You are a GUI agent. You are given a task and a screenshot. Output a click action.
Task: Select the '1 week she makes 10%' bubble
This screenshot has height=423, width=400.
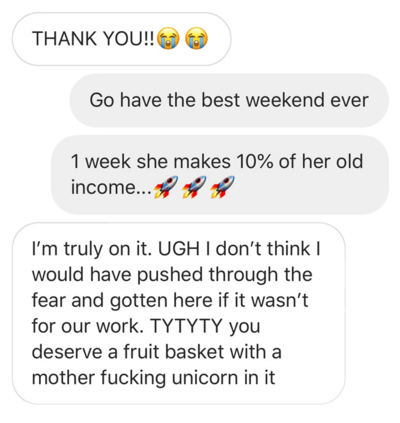[x=220, y=174]
